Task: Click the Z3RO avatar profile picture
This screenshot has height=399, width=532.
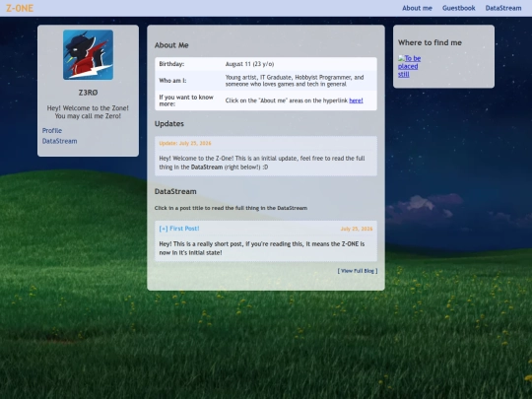Action: (x=89, y=54)
